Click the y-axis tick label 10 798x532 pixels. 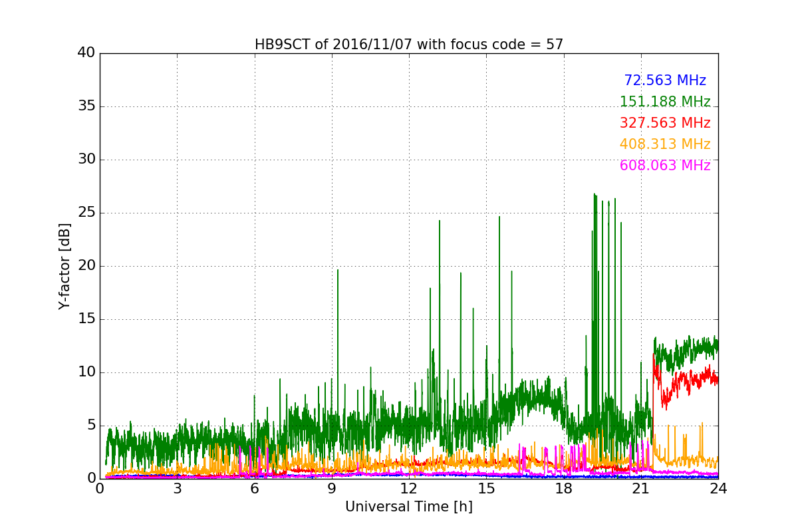point(86,372)
